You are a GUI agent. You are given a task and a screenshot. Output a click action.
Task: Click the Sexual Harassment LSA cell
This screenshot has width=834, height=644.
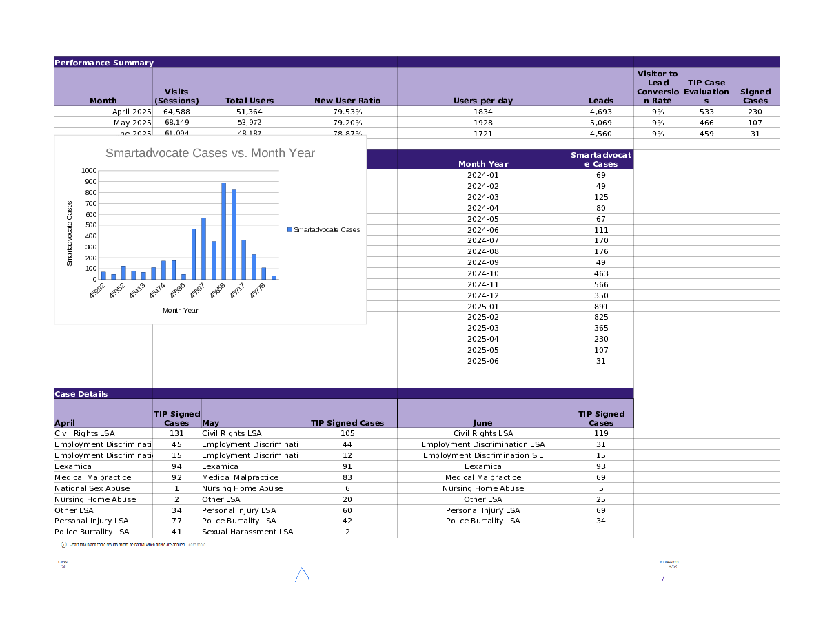247,532
